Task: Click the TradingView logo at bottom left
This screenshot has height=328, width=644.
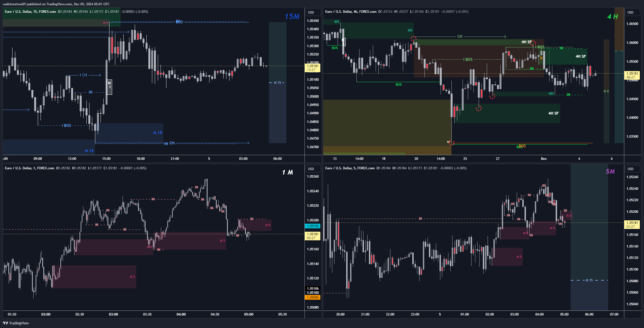Action: click(16, 323)
